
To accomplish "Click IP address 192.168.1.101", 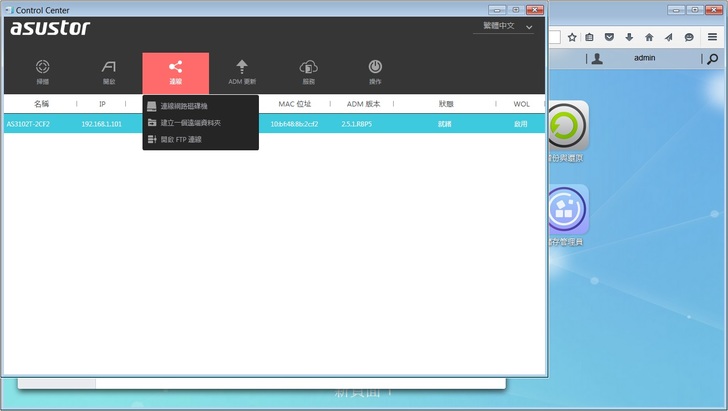I will [101, 124].
